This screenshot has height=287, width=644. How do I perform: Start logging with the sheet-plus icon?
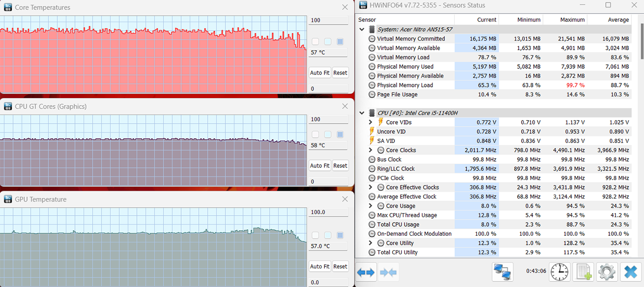[583, 272]
